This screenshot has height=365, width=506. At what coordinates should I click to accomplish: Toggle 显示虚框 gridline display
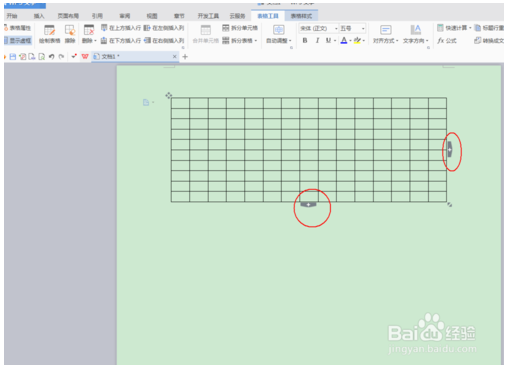[18, 41]
